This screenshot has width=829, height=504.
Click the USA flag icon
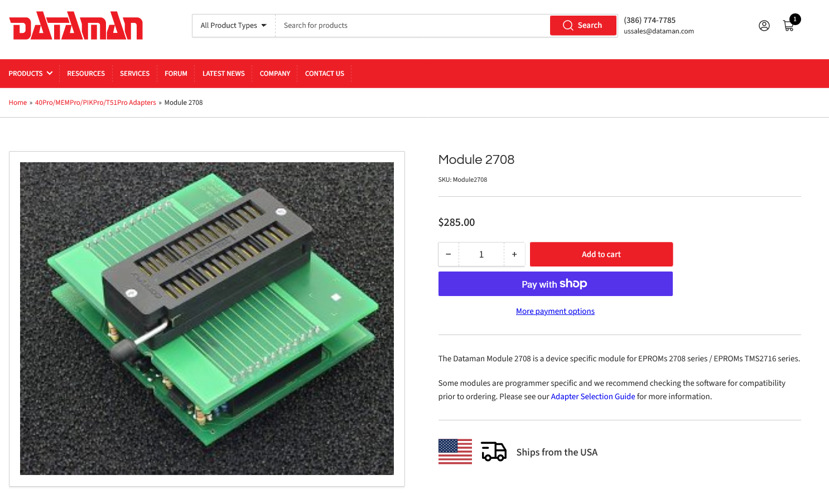point(455,452)
